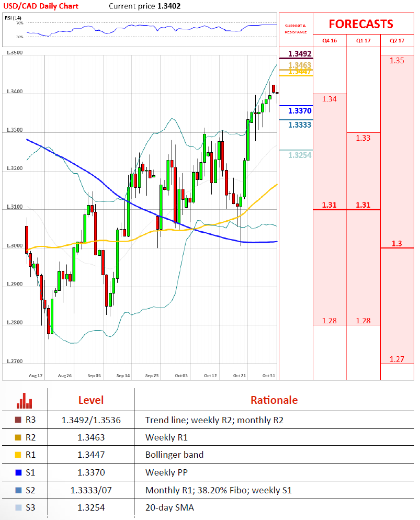Screen dimensions: 420x520
Task: Click the Support & Resistance column header
Action: tap(296, 29)
